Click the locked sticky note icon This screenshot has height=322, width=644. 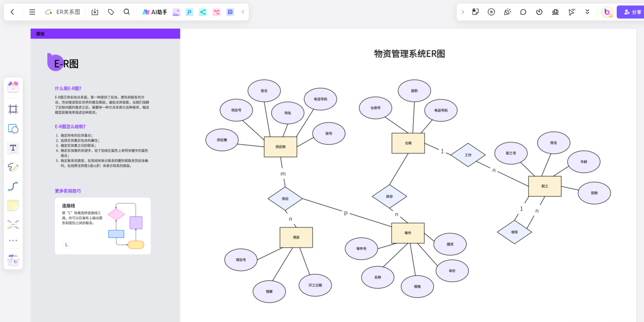pyautogui.click(x=475, y=12)
